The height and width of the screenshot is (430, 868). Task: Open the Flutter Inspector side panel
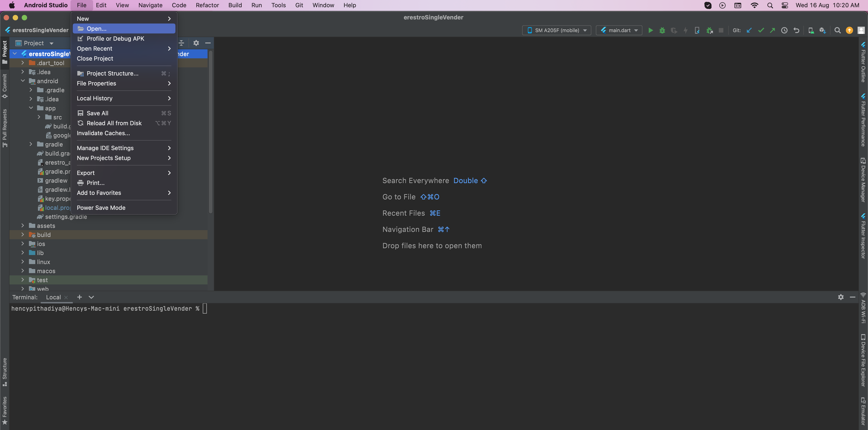pos(863,236)
